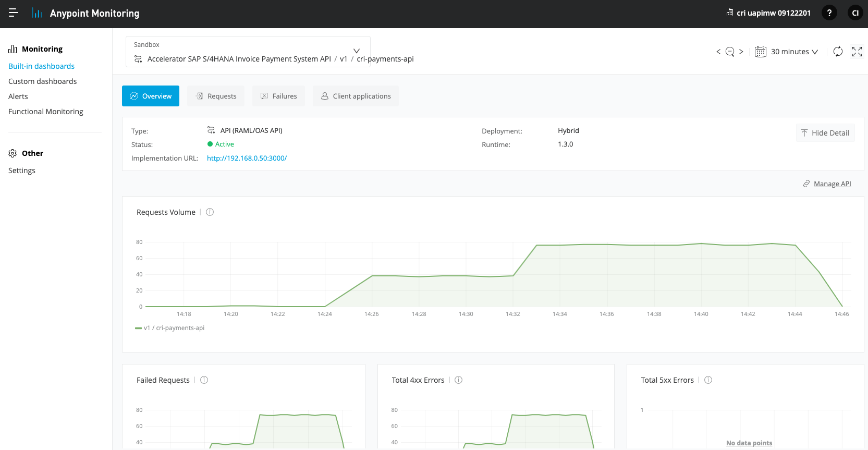This screenshot has width=868, height=450.
Task: Open the implementation URL http://192.168.0.50:3000/
Action: 247,158
